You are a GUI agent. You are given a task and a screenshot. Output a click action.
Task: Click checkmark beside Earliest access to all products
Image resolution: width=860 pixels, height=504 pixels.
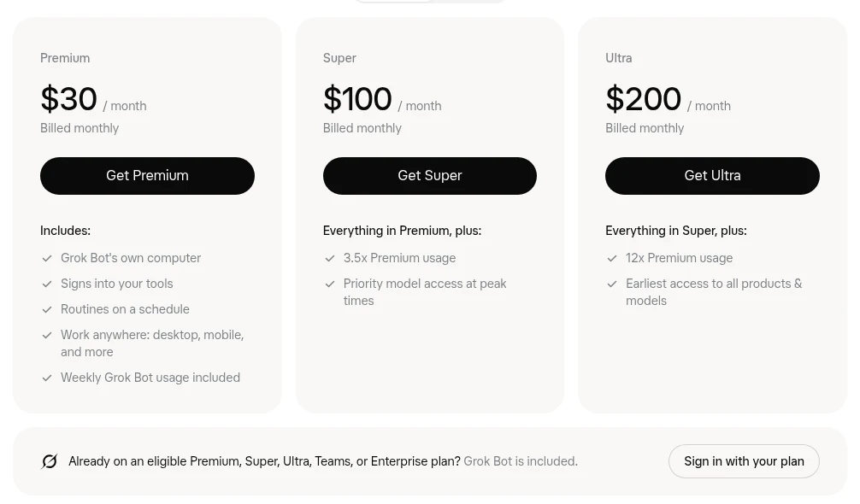(612, 284)
